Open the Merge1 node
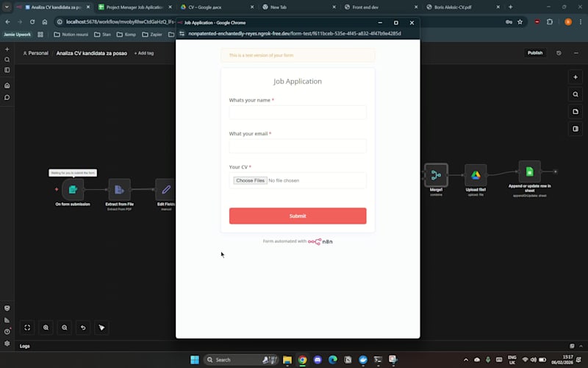Screen dimensions: 588x368 pyautogui.click(x=436, y=175)
